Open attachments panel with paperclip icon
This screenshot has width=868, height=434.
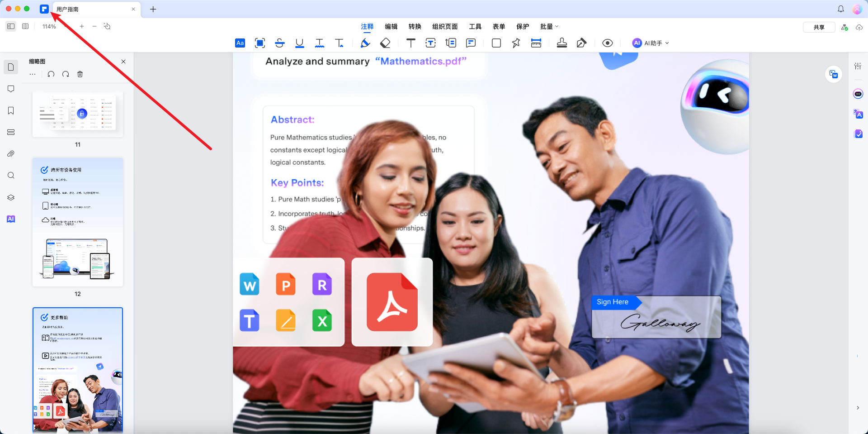11,154
